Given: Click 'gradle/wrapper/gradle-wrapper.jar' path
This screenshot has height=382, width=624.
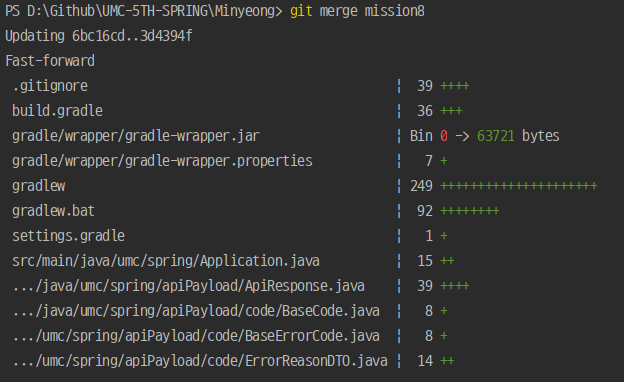Looking at the screenshot, I should pos(136,136).
